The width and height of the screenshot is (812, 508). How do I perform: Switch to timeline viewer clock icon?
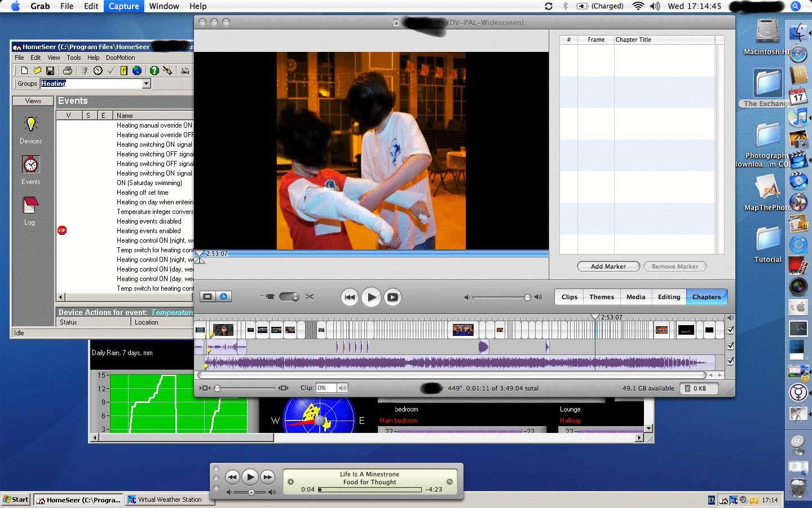tap(224, 297)
